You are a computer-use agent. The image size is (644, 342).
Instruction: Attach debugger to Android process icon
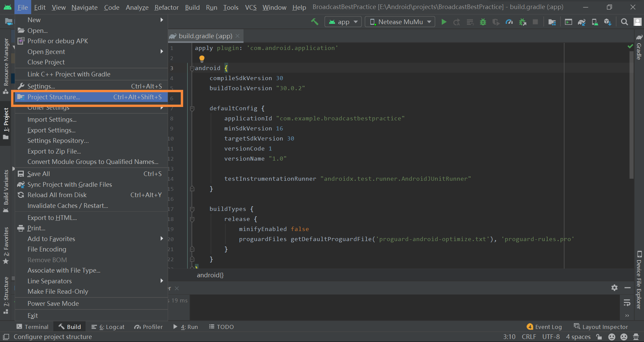coord(523,22)
